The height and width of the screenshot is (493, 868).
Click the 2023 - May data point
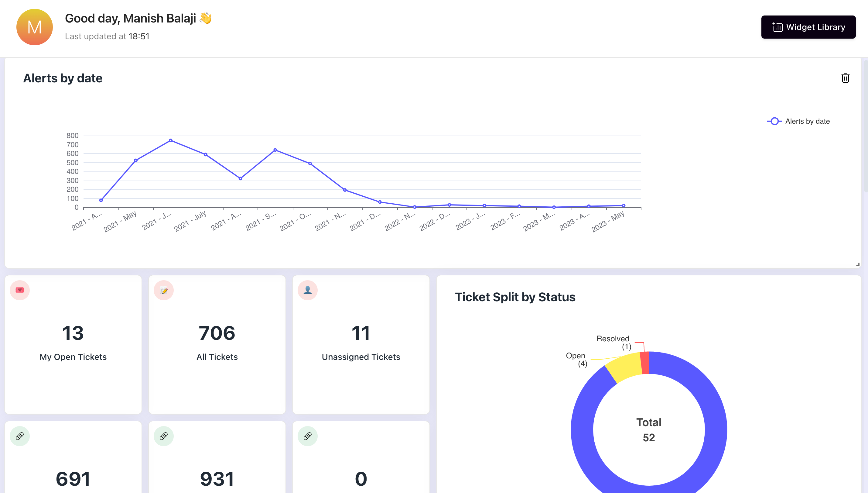coord(624,205)
